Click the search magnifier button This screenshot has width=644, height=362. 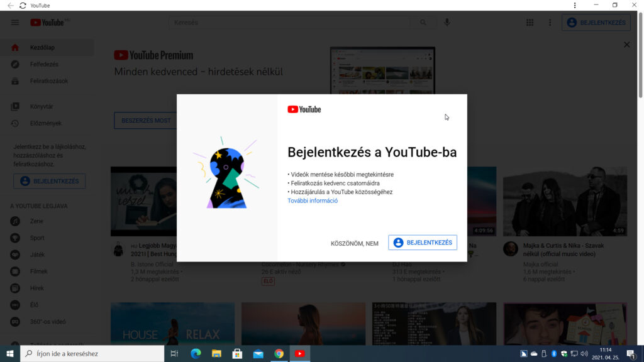pos(423,23)
